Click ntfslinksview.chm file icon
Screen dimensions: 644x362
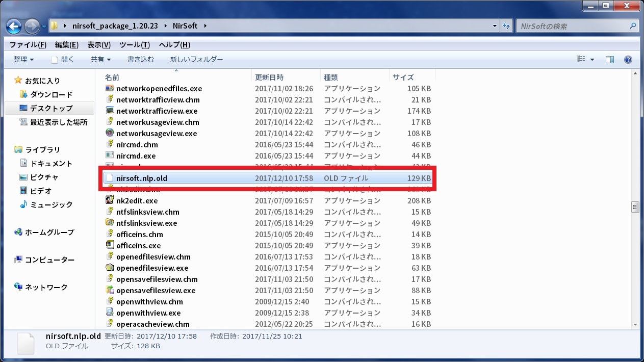pos(109,212)
